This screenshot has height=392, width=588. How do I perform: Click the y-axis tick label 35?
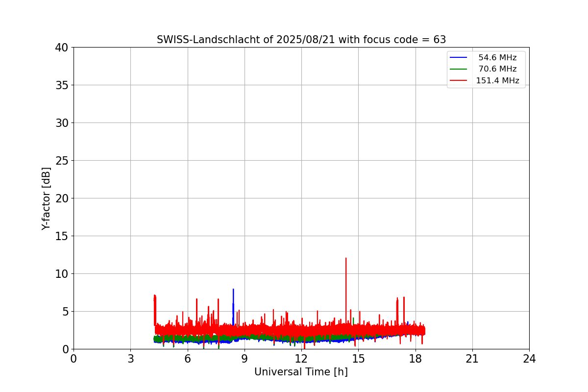(x=62, y=85)
